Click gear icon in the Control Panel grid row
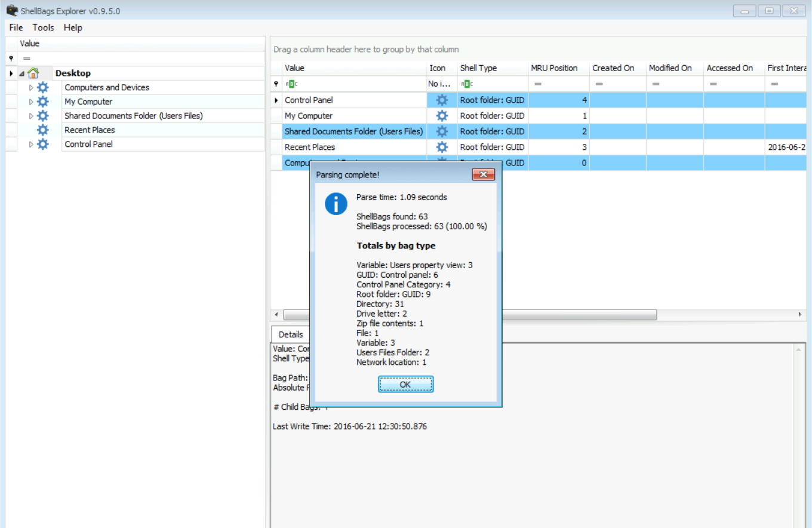Screen dimensions: 812x528 coord(442,100)
